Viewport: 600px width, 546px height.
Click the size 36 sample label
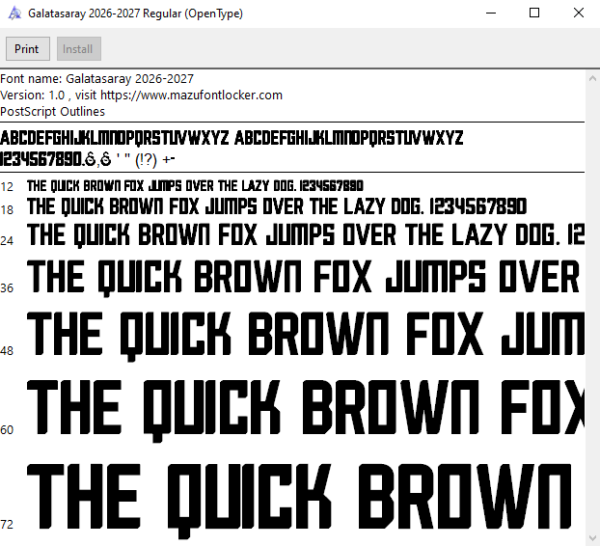[x=7, y=288]
